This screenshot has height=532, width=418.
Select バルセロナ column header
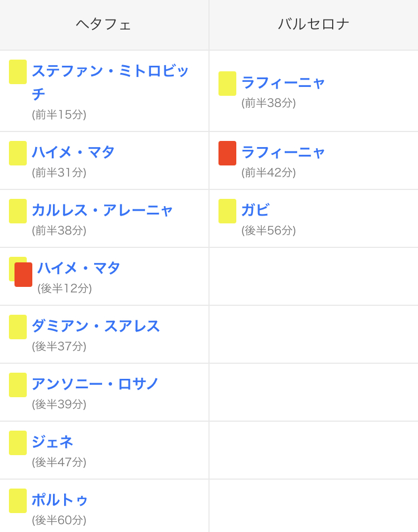pyautogui.click(x=314, y=25)
